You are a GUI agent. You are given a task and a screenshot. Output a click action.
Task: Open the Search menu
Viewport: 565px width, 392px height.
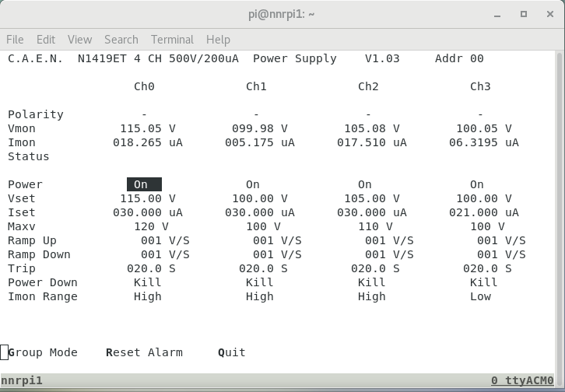(121, 40)
